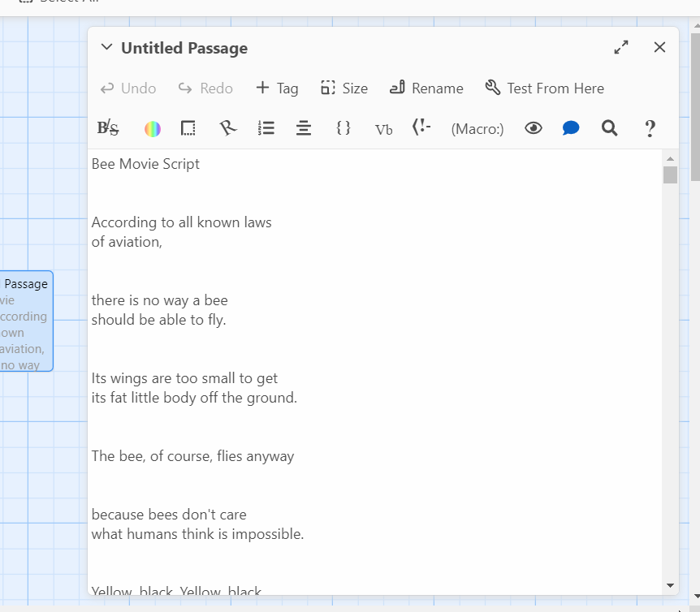Viewport: 700px width, 612px height.
Task: Open the (Macro:) insertion tool
Action: click(x=477, y=129)
